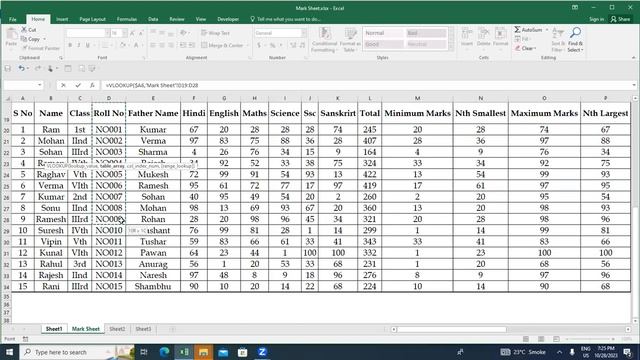Click the Redo arrow
The width and height of the screenshot is (640, 360).
click(x=38, y=69)
